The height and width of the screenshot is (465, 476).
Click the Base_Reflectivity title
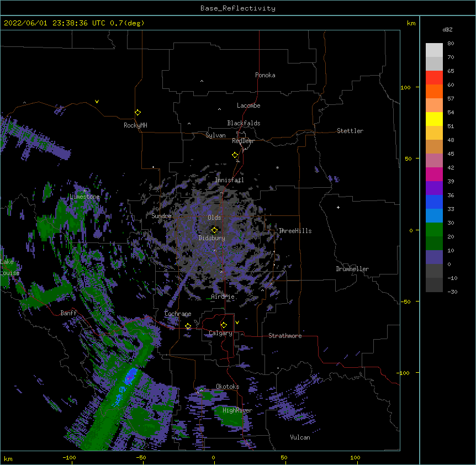pyautogui.click(x=238, y=8)
